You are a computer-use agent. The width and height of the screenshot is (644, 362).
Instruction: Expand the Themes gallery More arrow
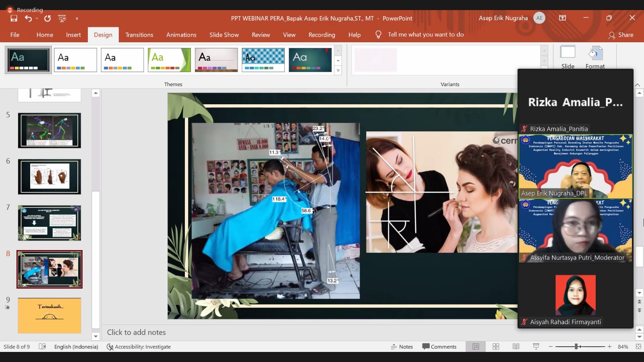[338, 70]
